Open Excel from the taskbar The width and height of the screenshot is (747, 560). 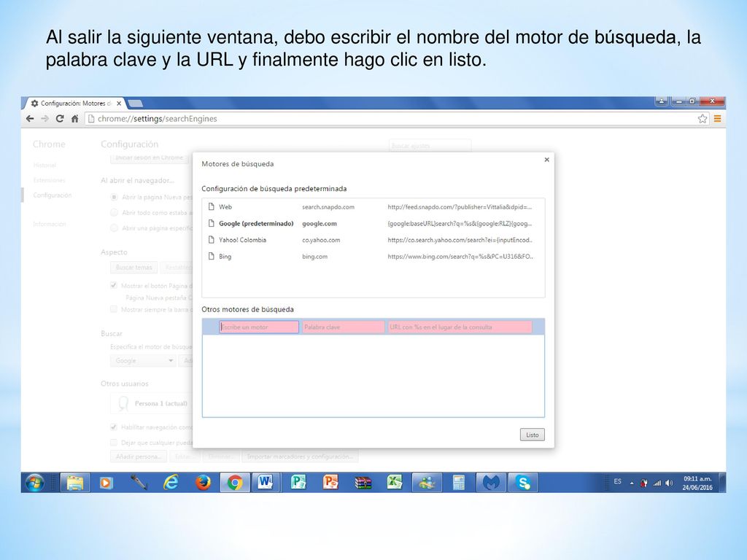[395, 483]
